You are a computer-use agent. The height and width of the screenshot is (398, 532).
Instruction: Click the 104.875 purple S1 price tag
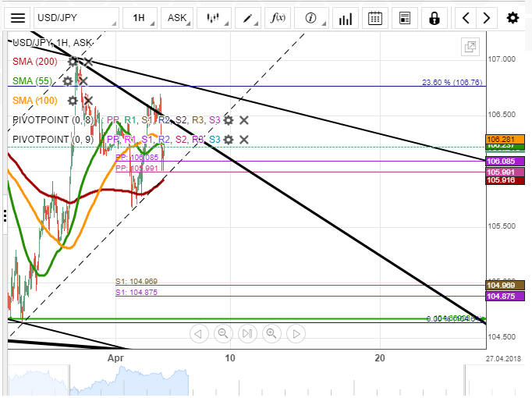click(505, 297)
